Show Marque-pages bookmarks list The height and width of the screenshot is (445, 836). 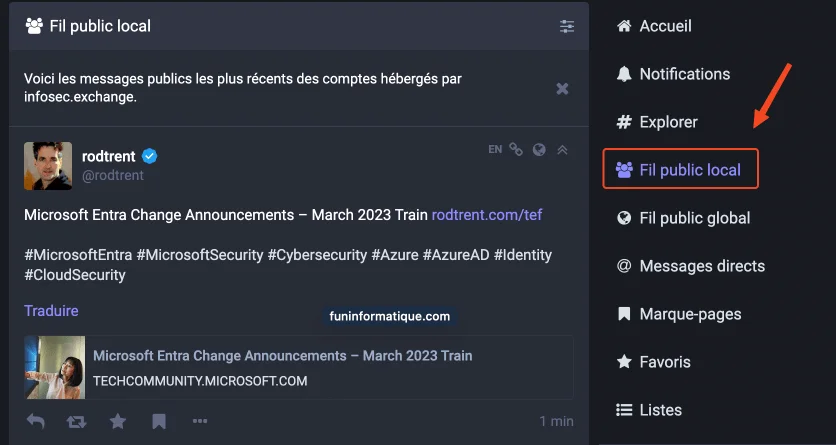[x=690, y=314]
